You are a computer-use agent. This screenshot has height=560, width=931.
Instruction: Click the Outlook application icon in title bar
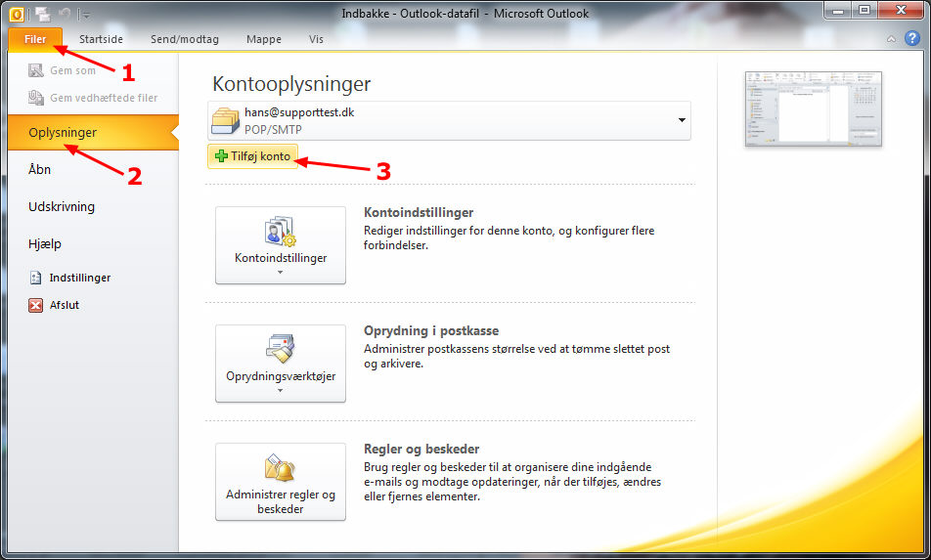point(16,14)
